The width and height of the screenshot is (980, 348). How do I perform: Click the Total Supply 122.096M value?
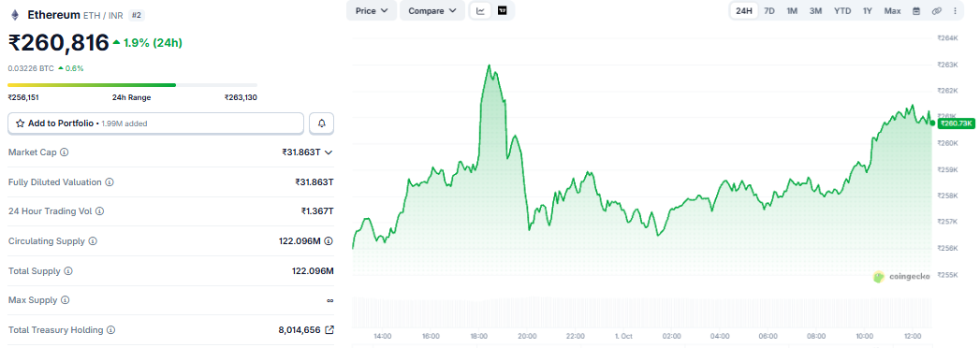coord(314,270)
